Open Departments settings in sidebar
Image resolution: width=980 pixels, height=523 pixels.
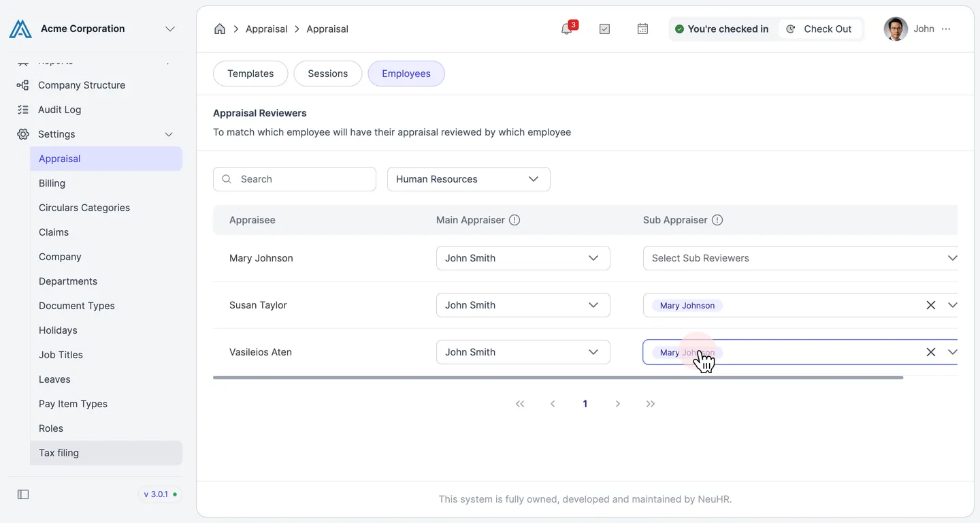106,281
